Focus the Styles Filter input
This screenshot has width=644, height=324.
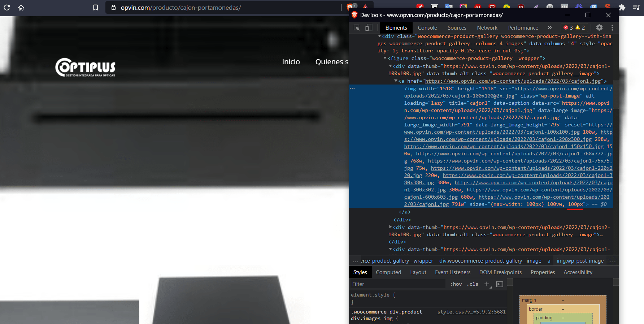coord(398,284)
